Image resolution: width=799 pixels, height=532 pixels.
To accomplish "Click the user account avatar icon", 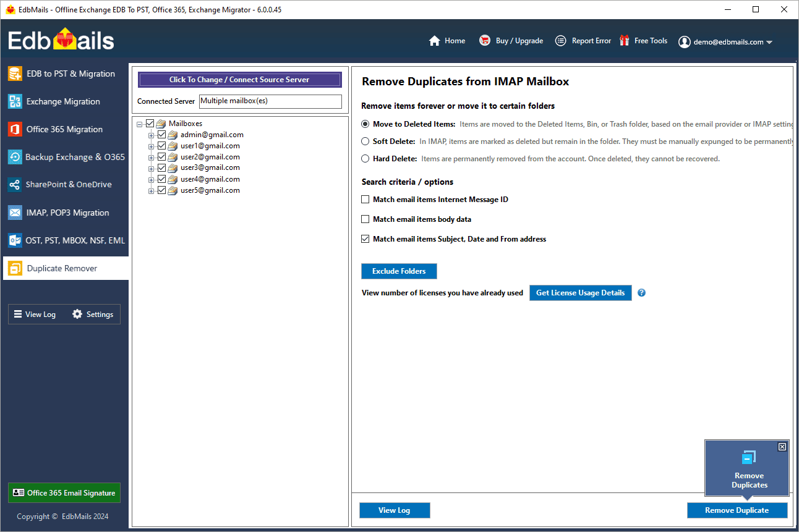I will [x=684, y=41].
